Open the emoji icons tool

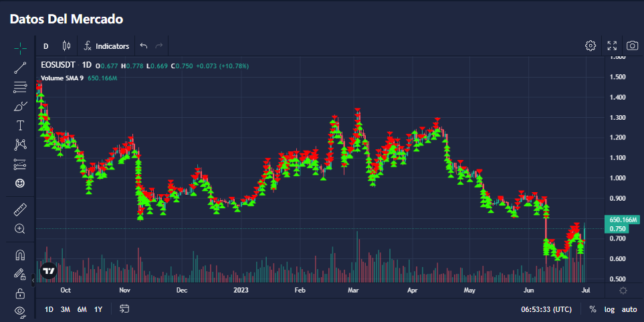20,183
